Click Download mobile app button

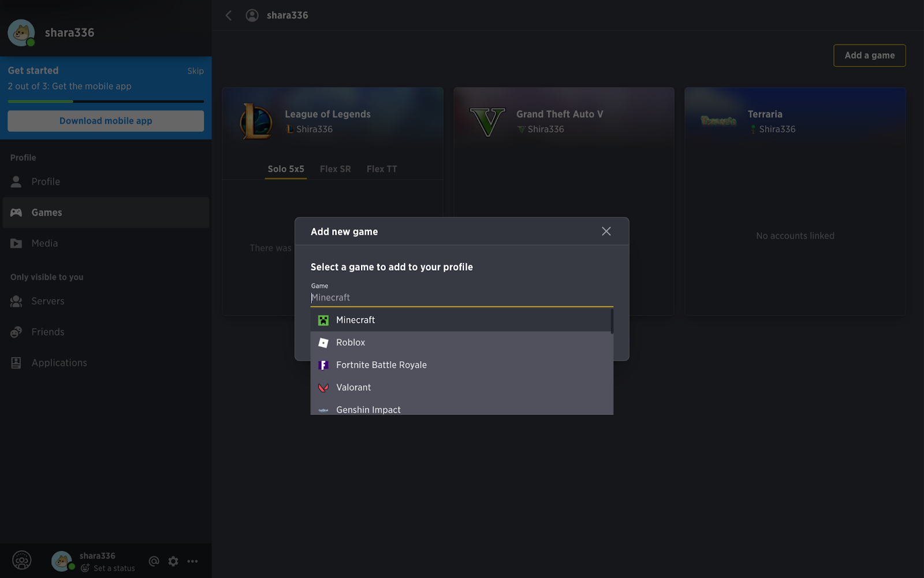click(106, 121)
